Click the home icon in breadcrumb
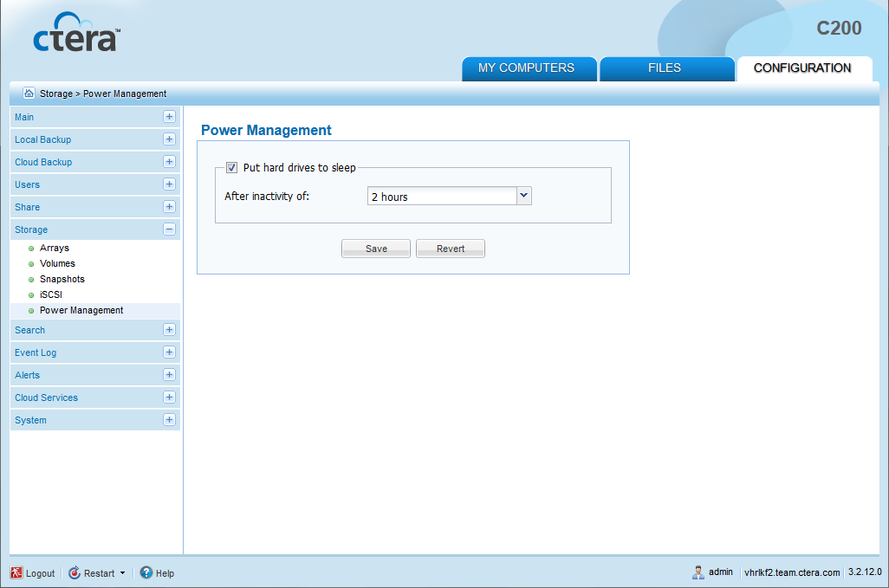The height and width of the screenshot is (588, 889). (x=29, y=93)
